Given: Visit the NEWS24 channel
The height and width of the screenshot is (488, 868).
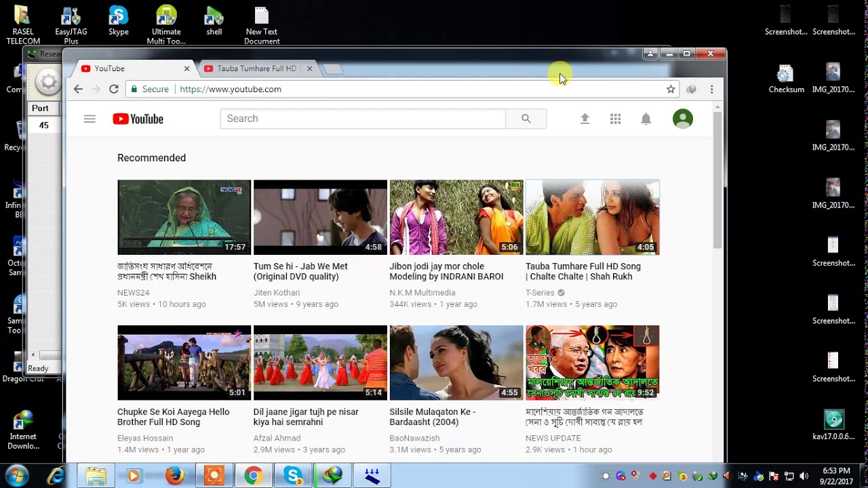Looking at the screenshot, I should click(x=133, y=293).
